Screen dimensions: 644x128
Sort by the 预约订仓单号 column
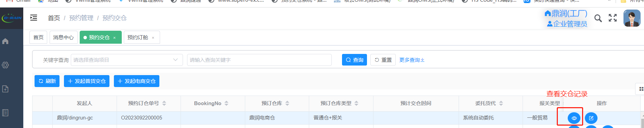(164, 103)
